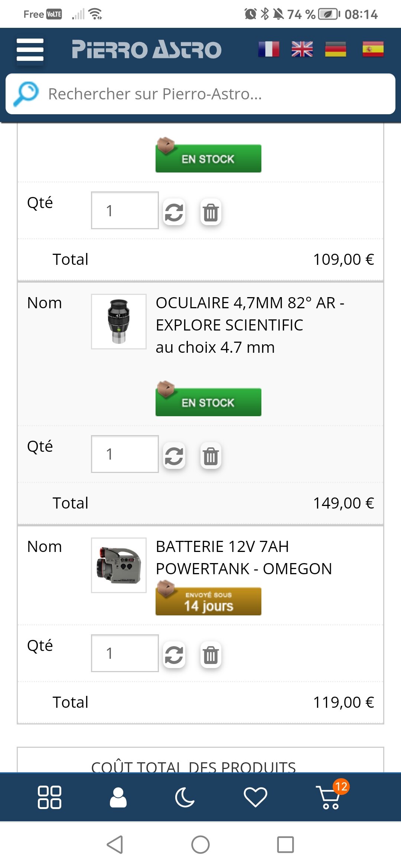Select the Spanish flag language

(x=373, y=49)
